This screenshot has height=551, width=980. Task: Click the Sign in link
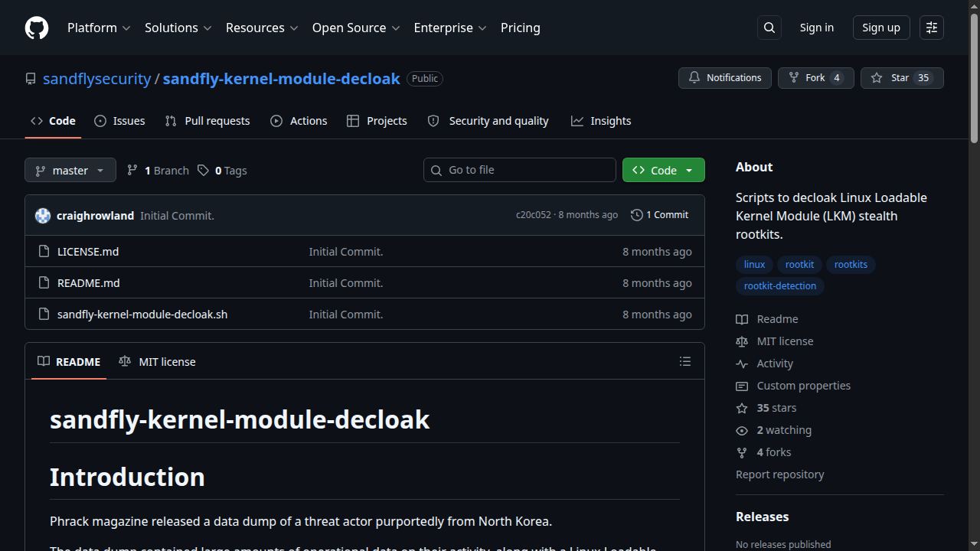coord(817,28)
